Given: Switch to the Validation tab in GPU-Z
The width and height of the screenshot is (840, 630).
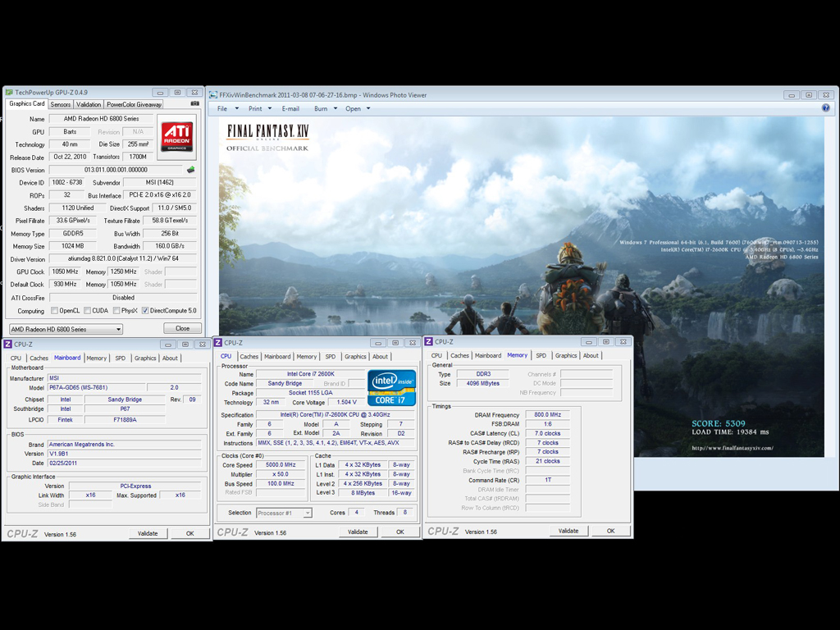Looking at the screenshot, I should click(89, 104).
